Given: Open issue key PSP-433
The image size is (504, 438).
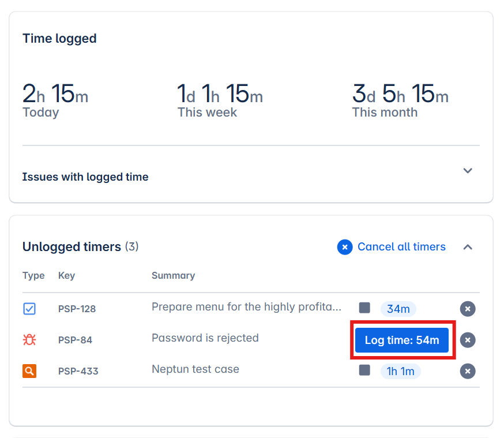Looking at the screenshot, I should coord(78,371).
